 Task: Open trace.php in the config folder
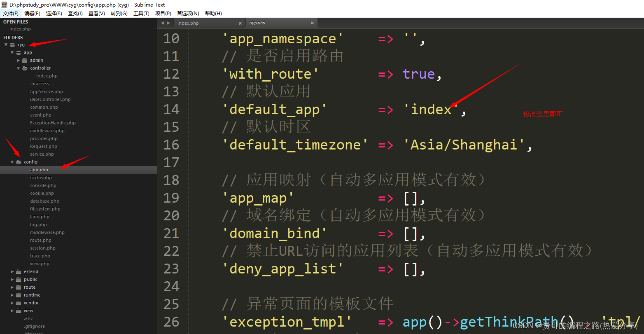click(40, 256)
